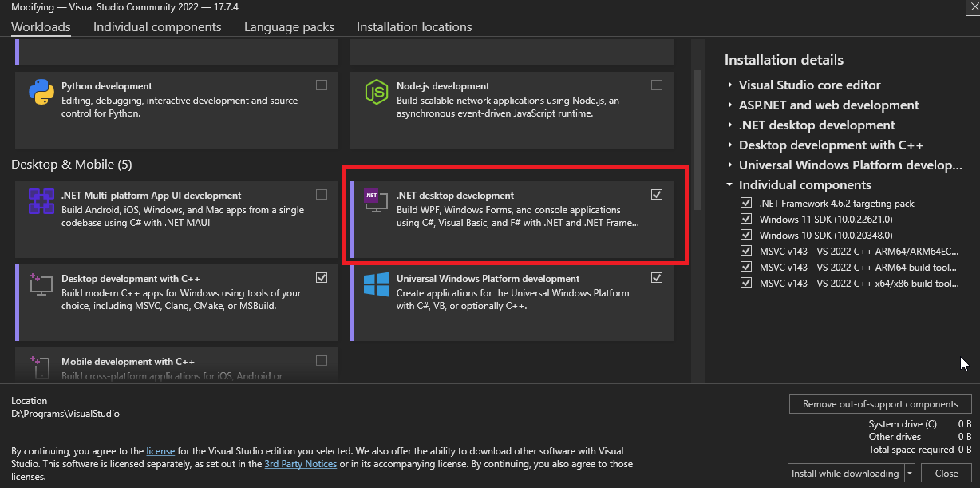Expand Universal Windows Platform development details
The image size is (980, 488).
click(729, 165)
